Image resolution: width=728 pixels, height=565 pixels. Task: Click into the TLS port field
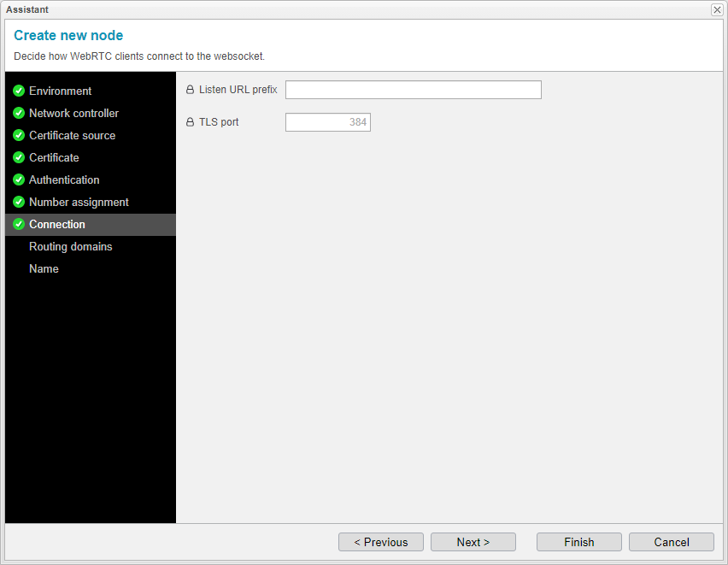(327, 122)
